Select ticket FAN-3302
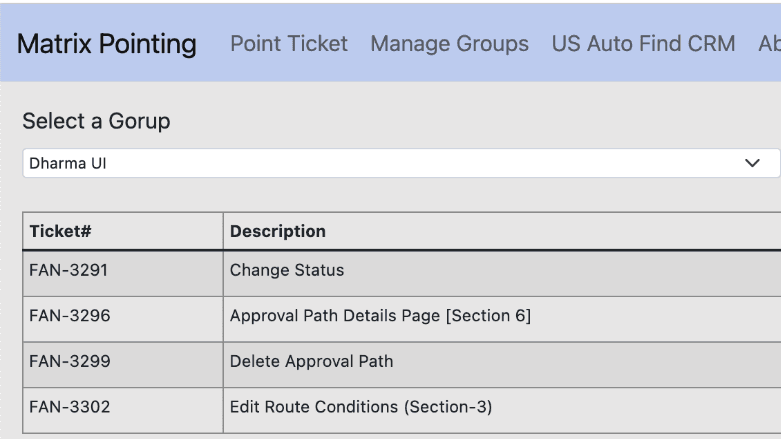Viewport: 781px width, 439px height. [67, 410]
